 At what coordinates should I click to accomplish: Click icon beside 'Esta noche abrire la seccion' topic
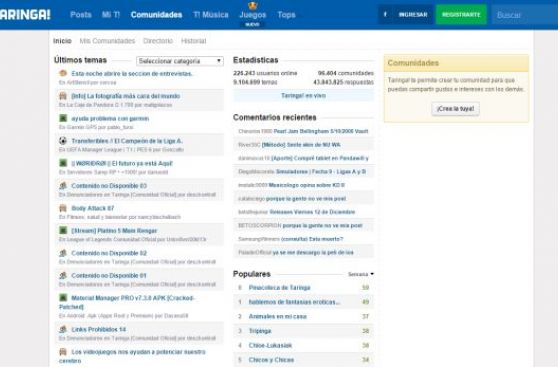(63, 73)
